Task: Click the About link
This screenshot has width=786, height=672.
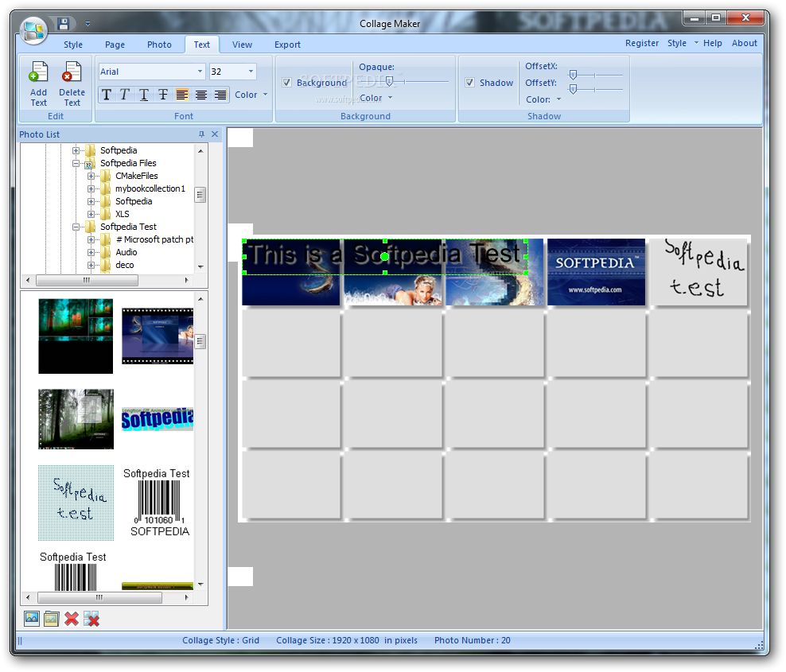Action: click(x=745, y=43)
